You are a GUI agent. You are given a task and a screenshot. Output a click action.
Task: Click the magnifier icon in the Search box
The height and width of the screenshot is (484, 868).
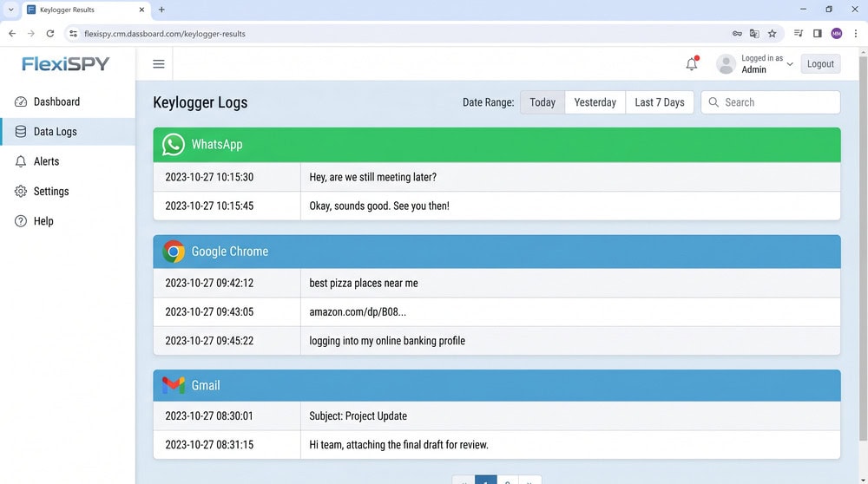tap(713, 102)
